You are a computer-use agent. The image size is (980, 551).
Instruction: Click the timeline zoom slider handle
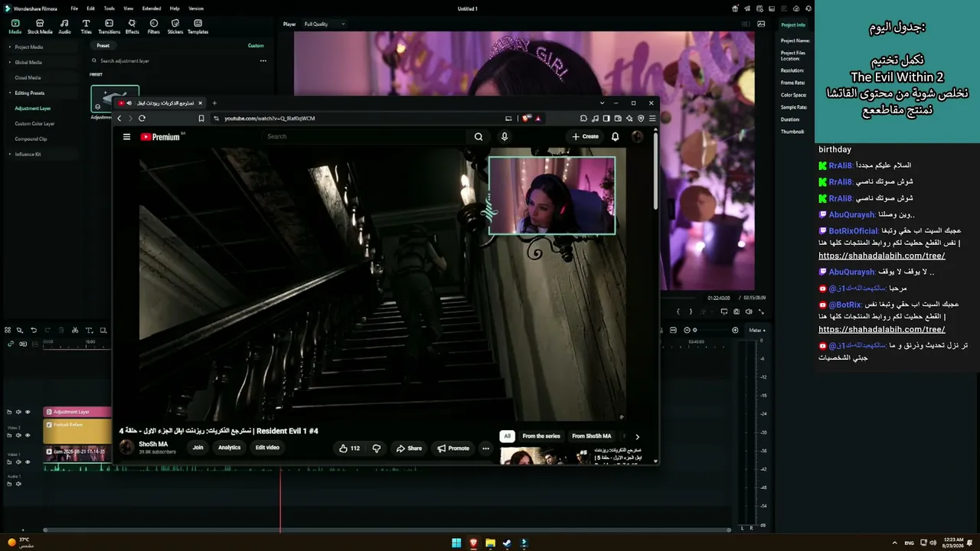click(695, 330)
